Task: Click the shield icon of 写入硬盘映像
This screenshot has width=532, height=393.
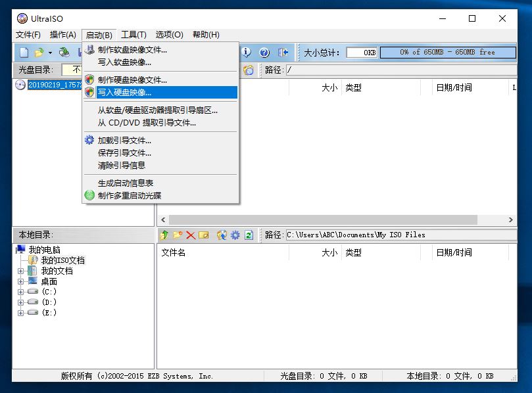Action: (x=89, y=92)
